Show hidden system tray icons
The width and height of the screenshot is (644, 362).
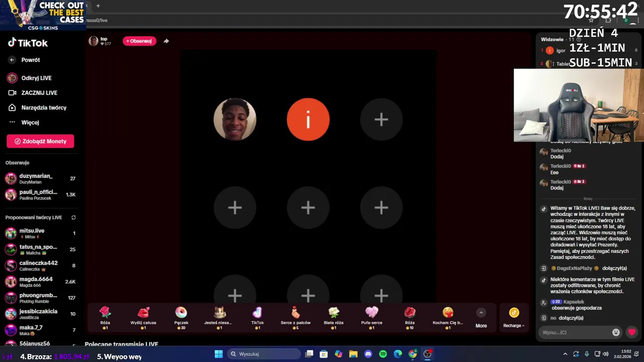(x=565, y=354)
